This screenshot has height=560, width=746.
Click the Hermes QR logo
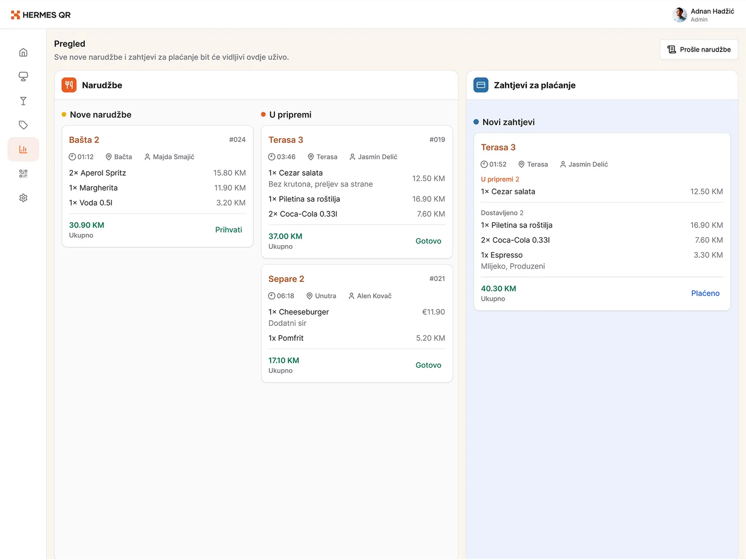point(40,15)
